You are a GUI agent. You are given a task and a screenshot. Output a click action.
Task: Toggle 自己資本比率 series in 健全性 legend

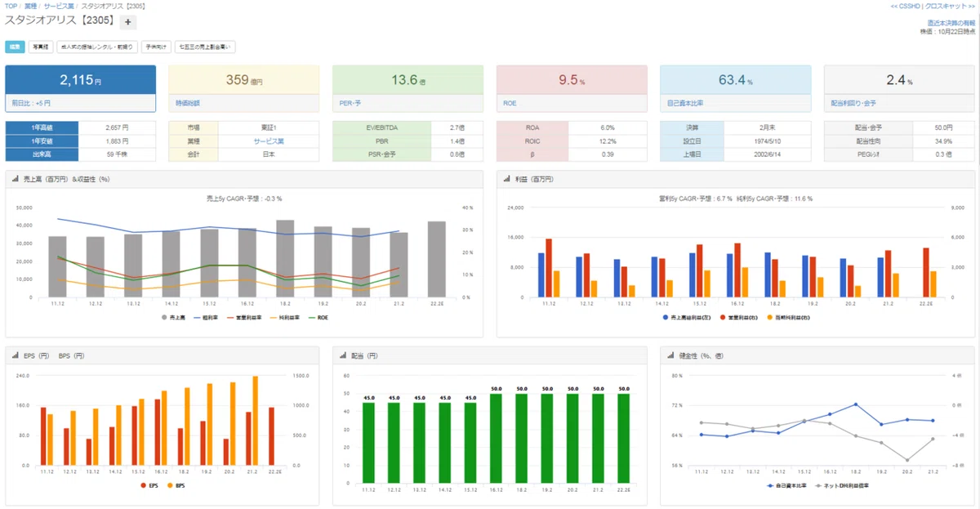pos(787,485)
